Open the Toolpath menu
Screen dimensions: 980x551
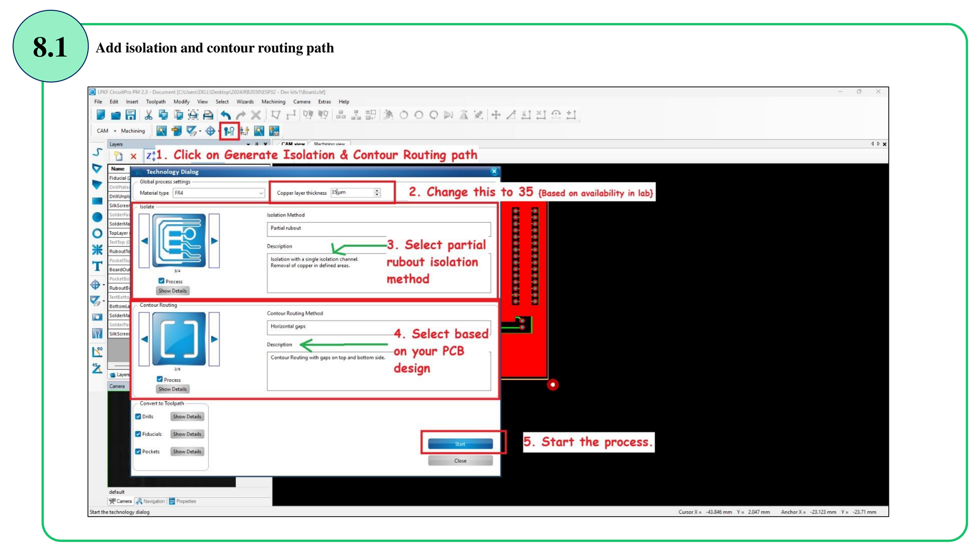tap(156, 102)
